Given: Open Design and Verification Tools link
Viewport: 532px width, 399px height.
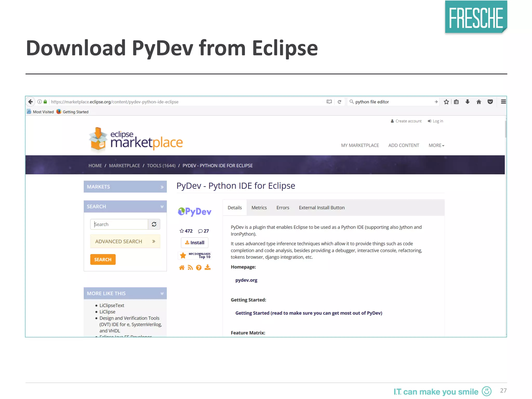Looking at the screenshot, I should tap(130, 324).
